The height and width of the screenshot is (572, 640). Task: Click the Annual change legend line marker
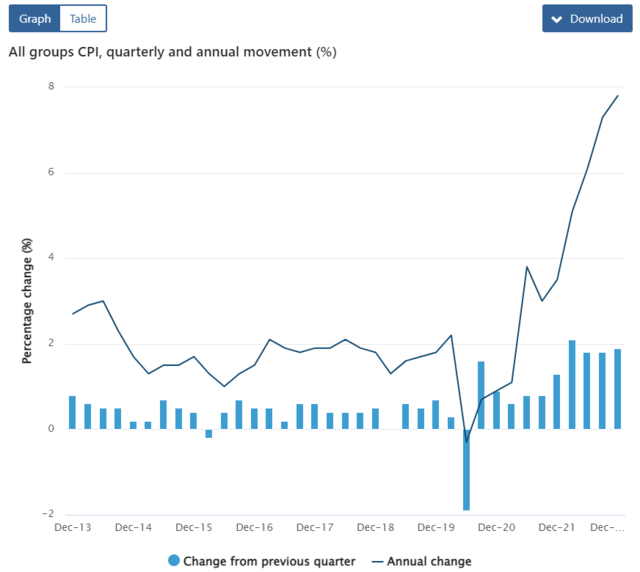tap(379, 561)
